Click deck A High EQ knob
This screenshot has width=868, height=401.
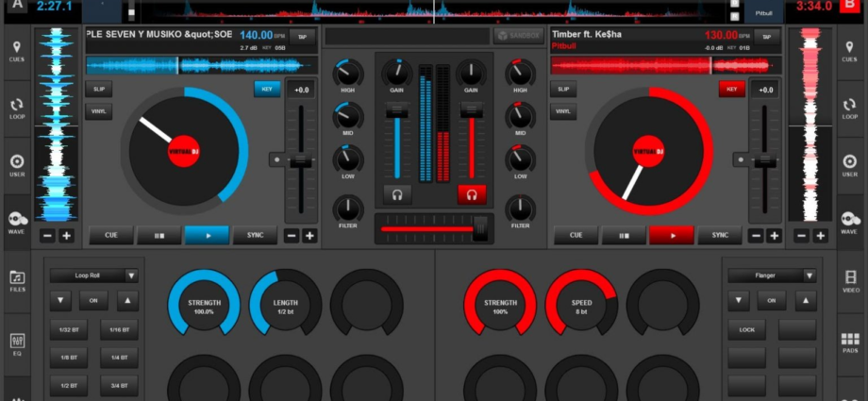pyautogui.click(x=348, y=73)
